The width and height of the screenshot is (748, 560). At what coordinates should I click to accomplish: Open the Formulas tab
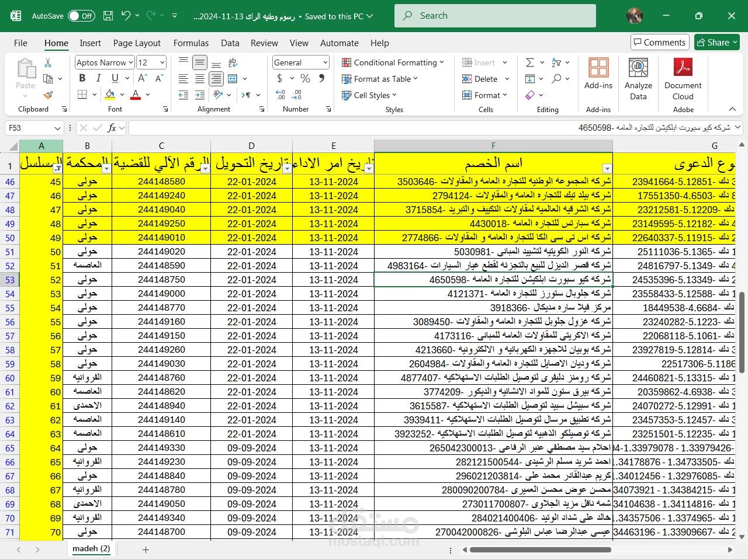191,43
